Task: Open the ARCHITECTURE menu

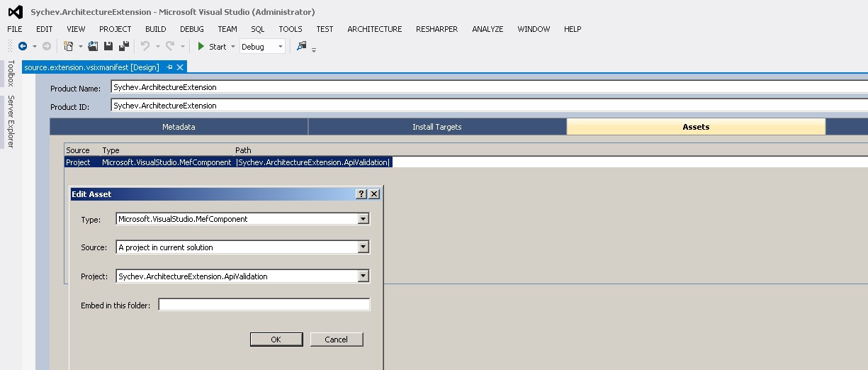Action: click(375, 29)
